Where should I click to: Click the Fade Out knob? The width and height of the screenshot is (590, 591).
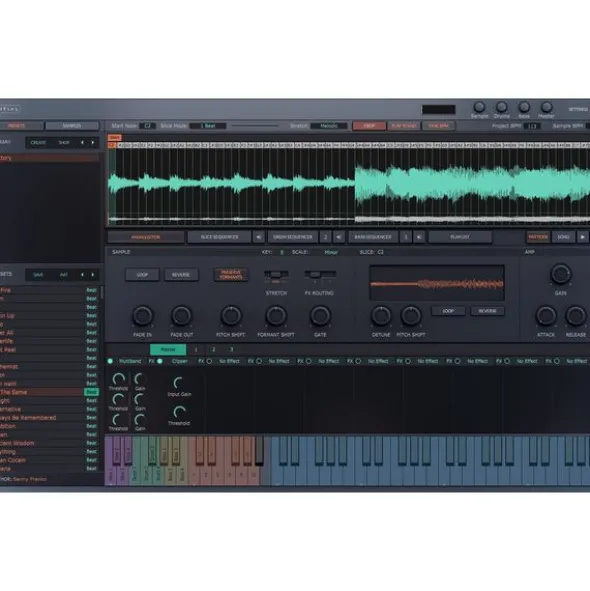pyautogui.click(x=181, y=316)
